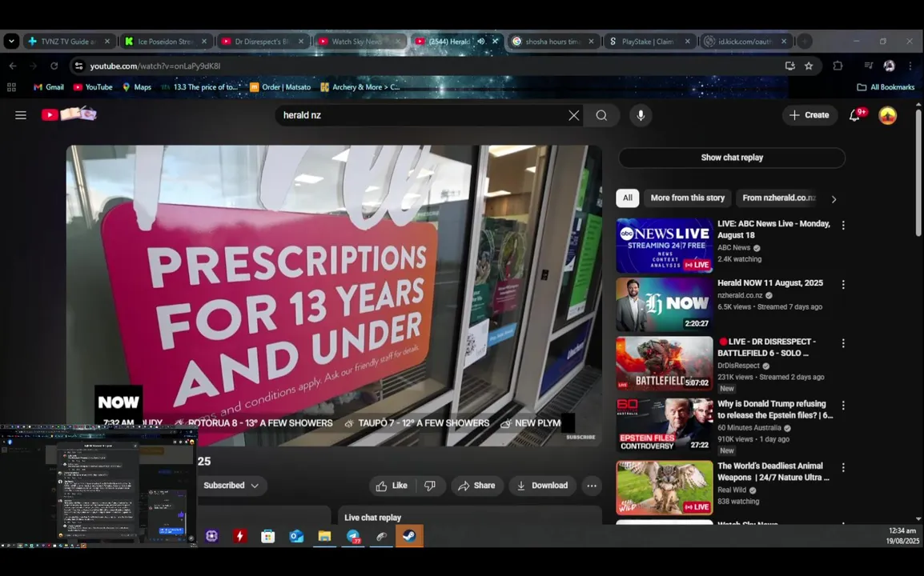The width and height of the screenshot is (924, 576).
Task: Share the video
Action: 476,486
